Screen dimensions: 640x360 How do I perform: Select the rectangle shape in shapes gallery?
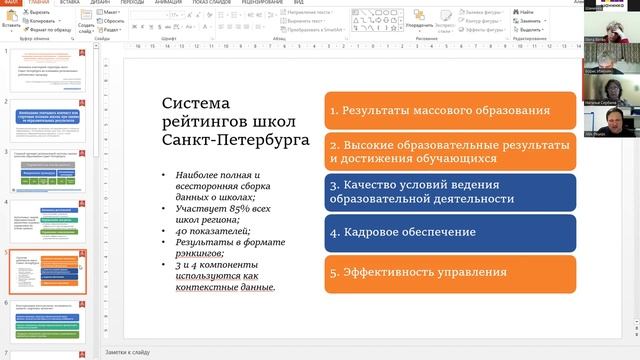click(378, 13)
